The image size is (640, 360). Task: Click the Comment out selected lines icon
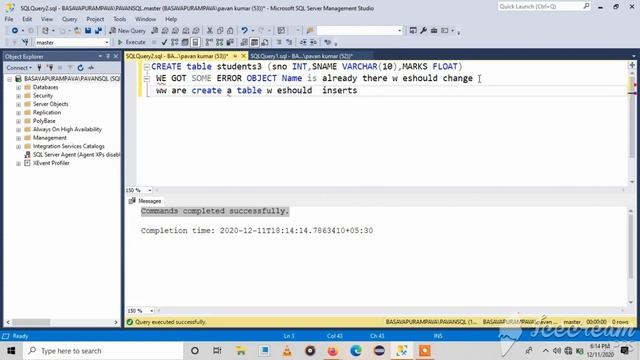[x=279, y=42]
